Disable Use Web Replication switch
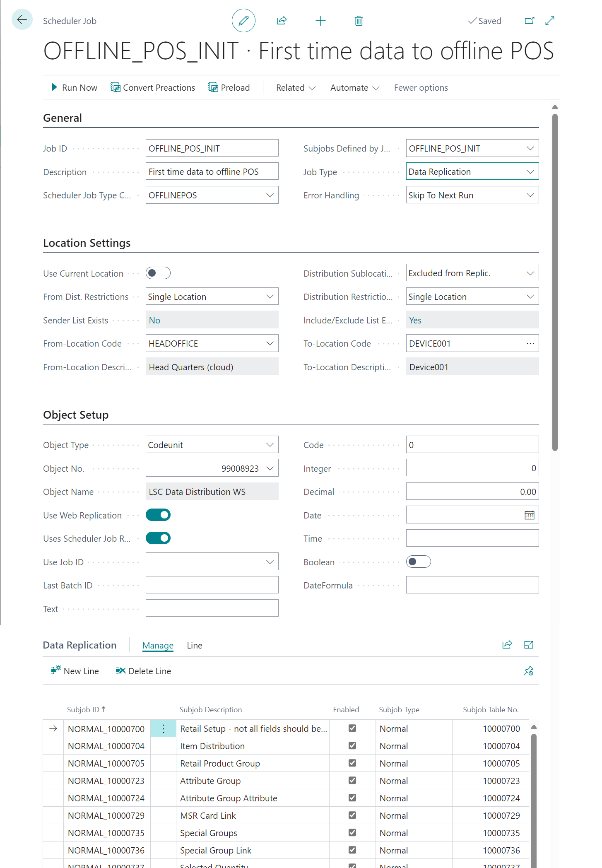The image size is (602, 868). click(x=158, y=515)
